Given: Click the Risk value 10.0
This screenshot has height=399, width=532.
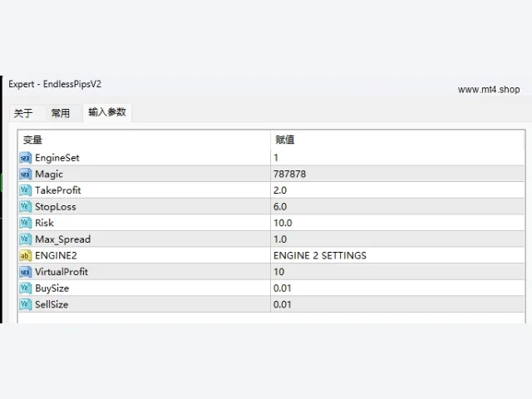Looking at the screenshot, I should pyautogui.click(x=397, y=223).
